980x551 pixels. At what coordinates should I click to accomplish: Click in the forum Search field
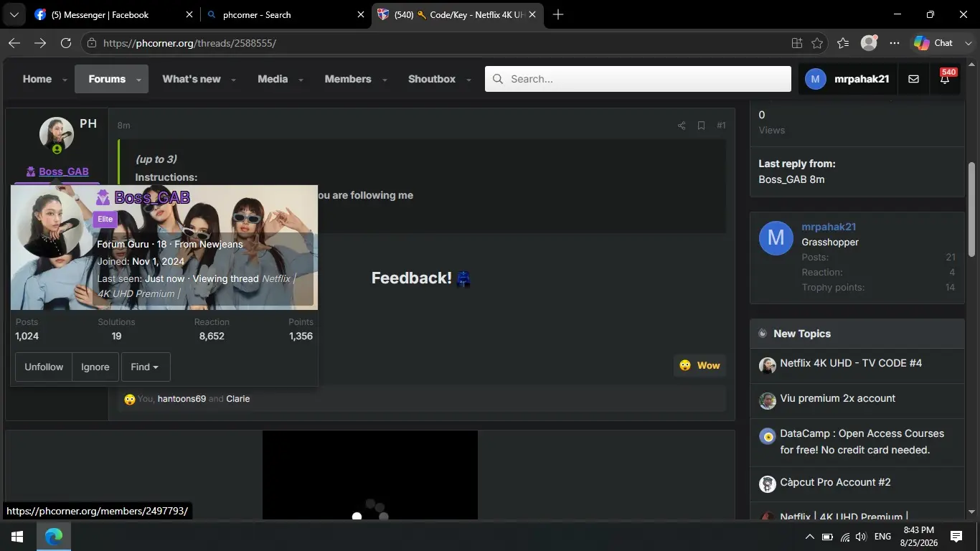click(x=638, y=79)
